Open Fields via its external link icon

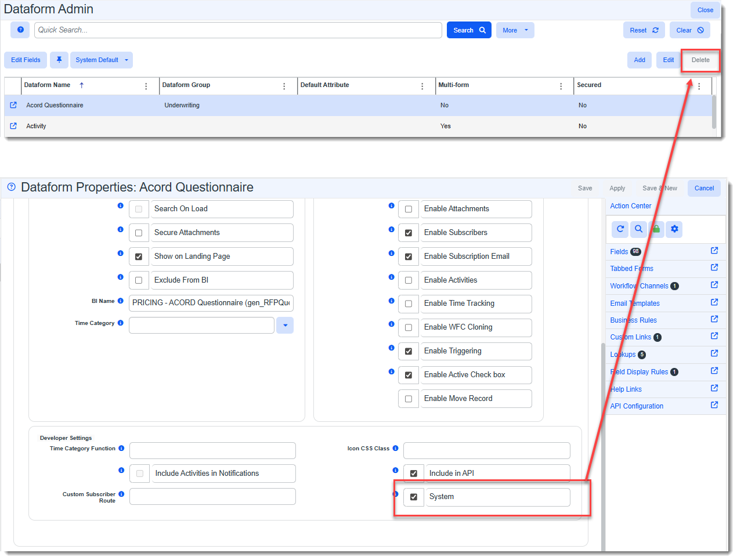[x=714, y=251]
